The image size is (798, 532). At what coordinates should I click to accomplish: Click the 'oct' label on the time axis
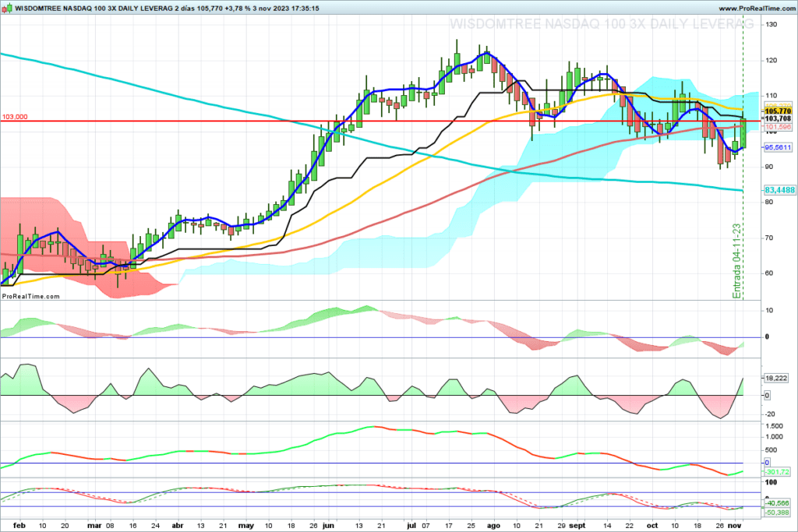click(x=652, y=526)
